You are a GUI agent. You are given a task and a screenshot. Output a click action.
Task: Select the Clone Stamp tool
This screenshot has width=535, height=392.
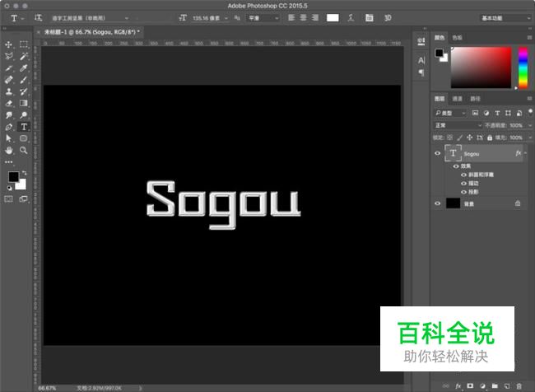(x=8, y=91)
